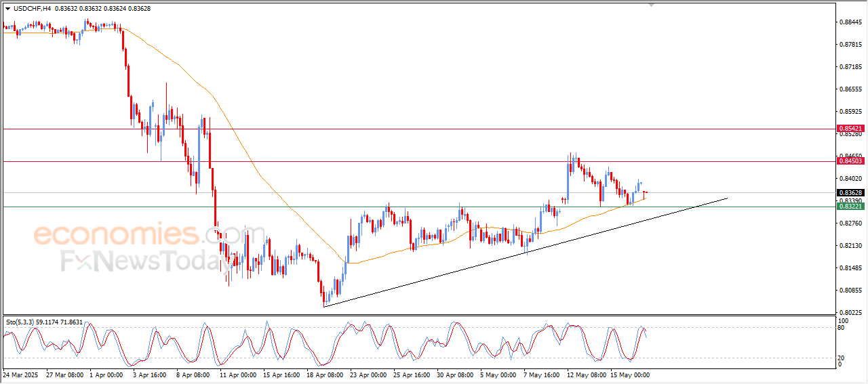The image size is (868, 384).
Task: Click the current price 0.83628 label
Action: 850,192
